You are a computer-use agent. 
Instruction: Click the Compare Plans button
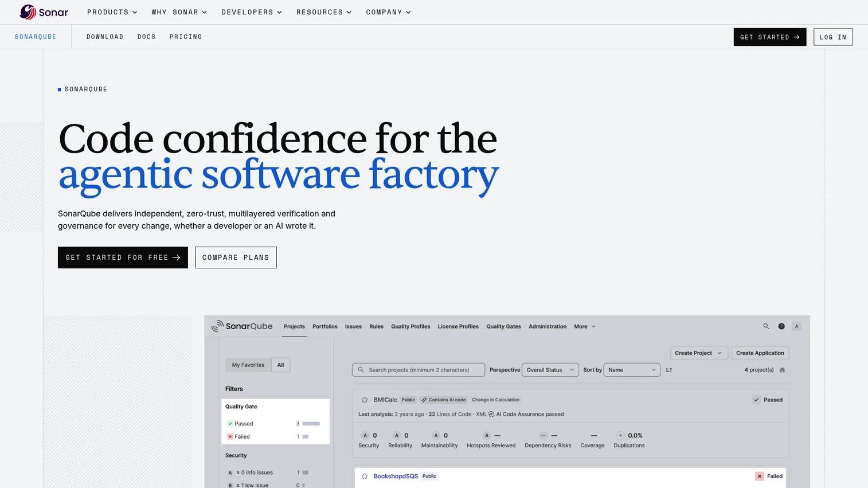(x=236, y=257)
